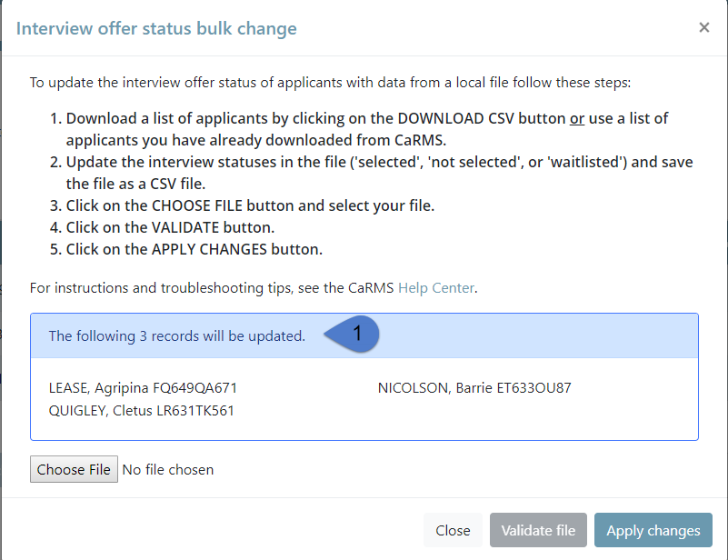Viewport: 728px width, 560px height.
Task: Click the introductory sentence above the steps
Action: pos(330,83)
